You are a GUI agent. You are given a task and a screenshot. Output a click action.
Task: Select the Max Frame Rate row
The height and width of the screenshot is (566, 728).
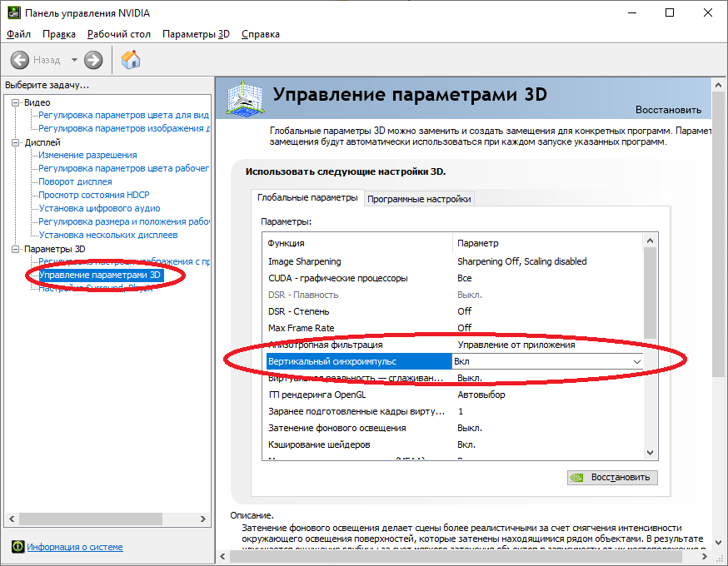[358, 328]
